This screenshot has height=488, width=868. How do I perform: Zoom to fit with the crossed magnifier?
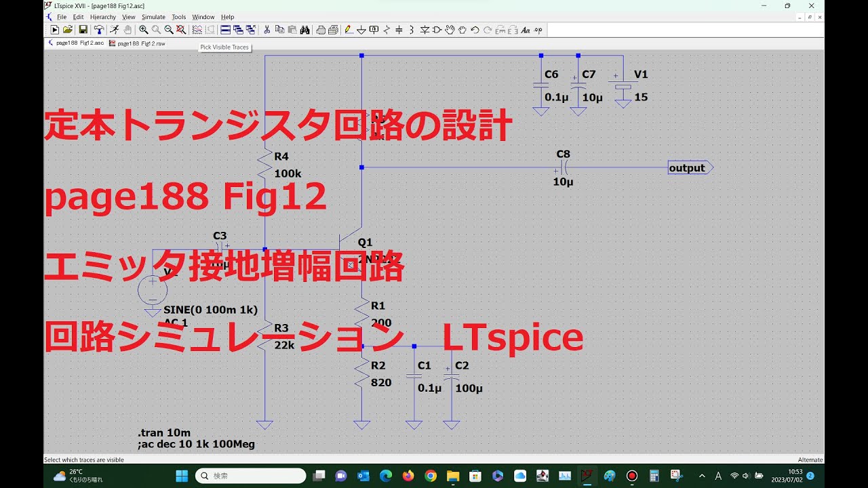tap(181, 30)
